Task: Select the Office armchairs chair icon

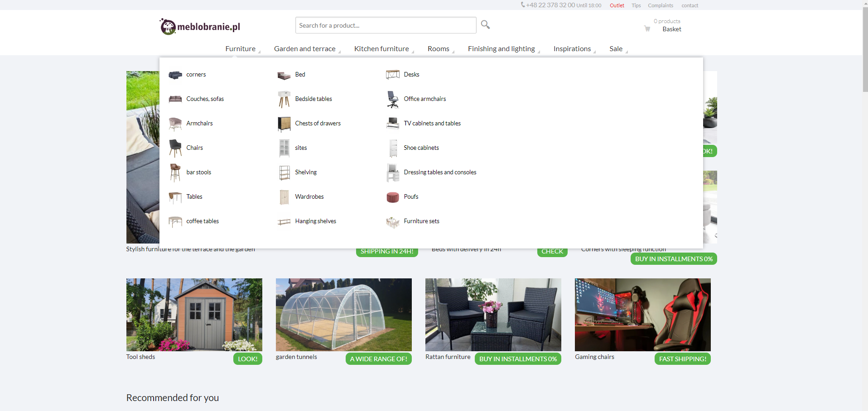Action: click(392, 99)
